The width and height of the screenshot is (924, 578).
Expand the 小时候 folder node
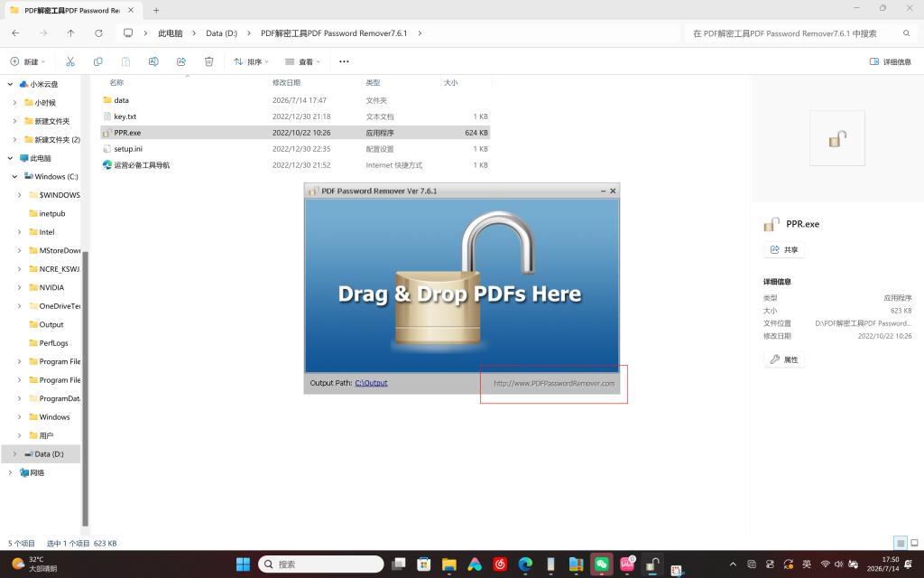tap(14, 103)
